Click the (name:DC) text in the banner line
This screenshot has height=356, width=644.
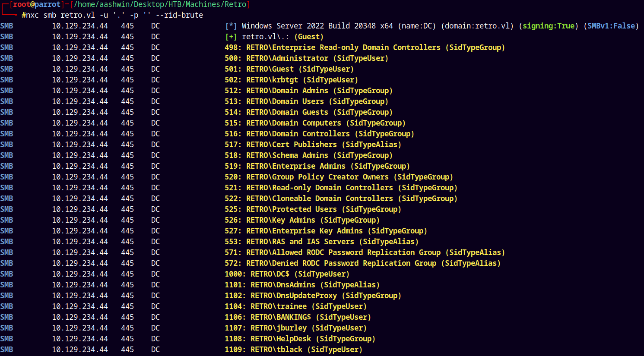click(417, 26)
